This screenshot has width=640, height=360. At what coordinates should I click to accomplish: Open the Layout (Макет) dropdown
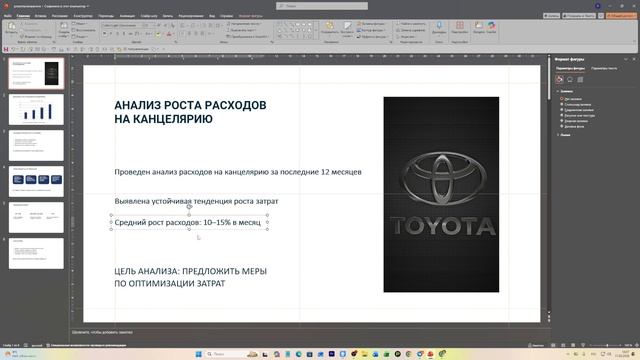[x=80, y=24]
